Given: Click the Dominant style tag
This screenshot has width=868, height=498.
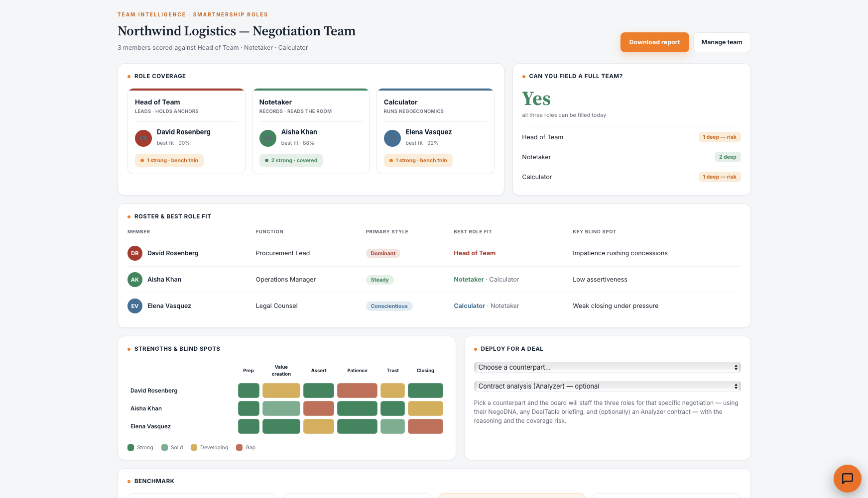Looking at the screenshot, I should tap(383, 253).
